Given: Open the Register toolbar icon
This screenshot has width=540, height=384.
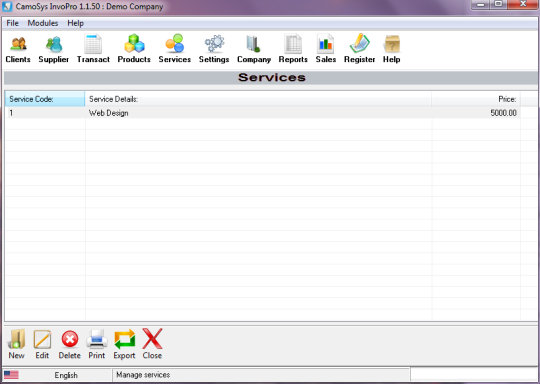Looking at the screenshot, I should [x=359, y=49].
